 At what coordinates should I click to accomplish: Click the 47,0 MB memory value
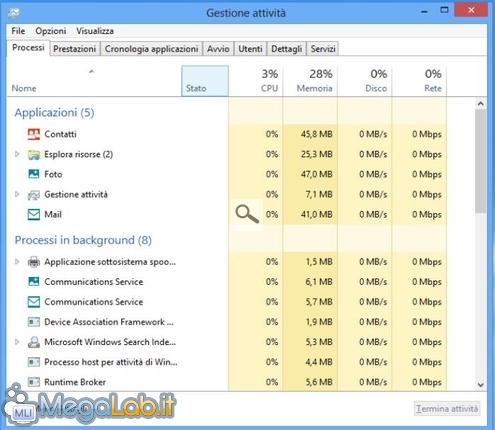tap(316, 174)
